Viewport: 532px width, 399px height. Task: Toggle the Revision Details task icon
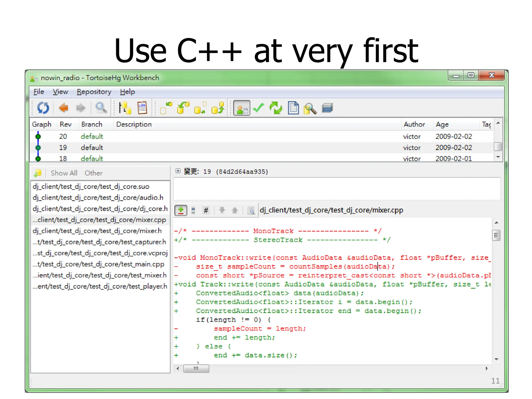pos(242,108)
